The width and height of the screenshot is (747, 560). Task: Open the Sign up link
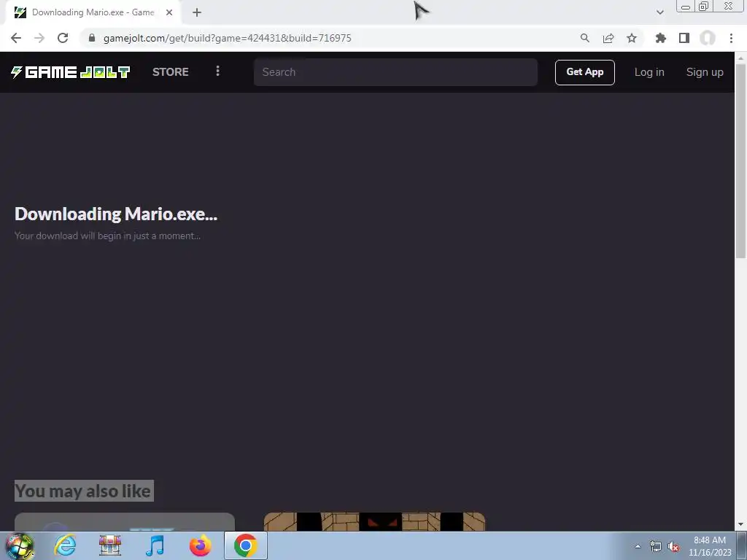pos(705,72)
